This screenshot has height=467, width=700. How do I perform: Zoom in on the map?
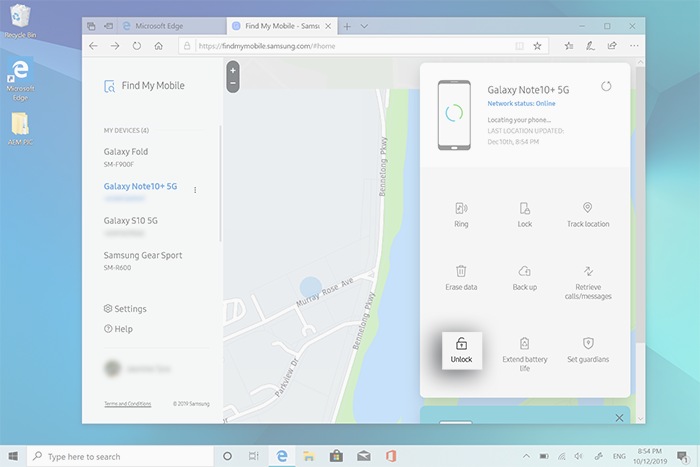pyautogui.click(x=233, y=71)
